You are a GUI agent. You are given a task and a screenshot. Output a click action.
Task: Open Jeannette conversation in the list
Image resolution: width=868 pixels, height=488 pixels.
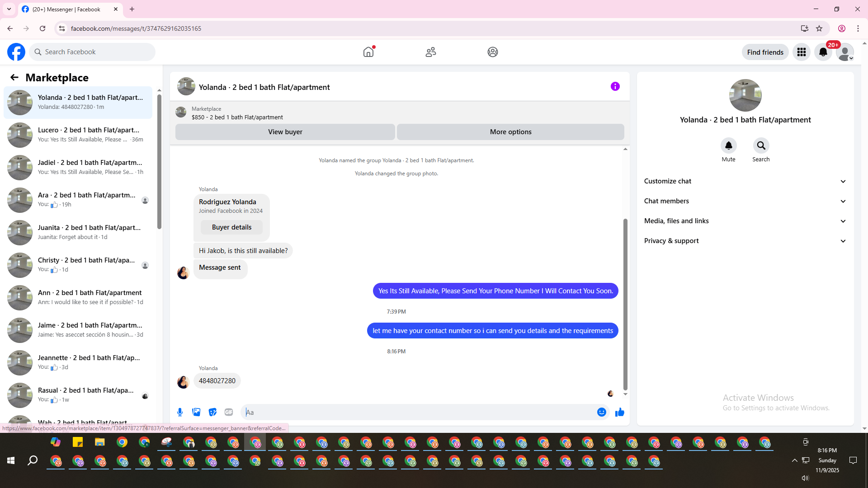[x=78, y=362]
